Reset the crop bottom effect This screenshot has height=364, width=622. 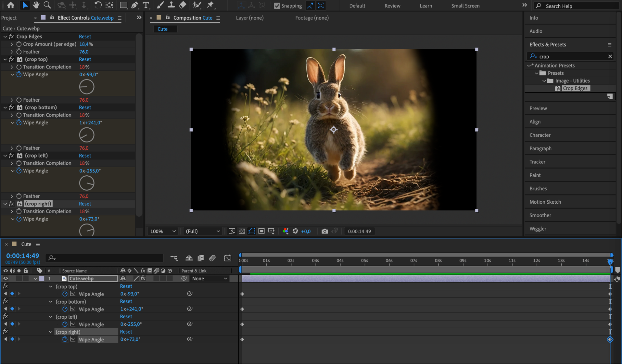85,108
